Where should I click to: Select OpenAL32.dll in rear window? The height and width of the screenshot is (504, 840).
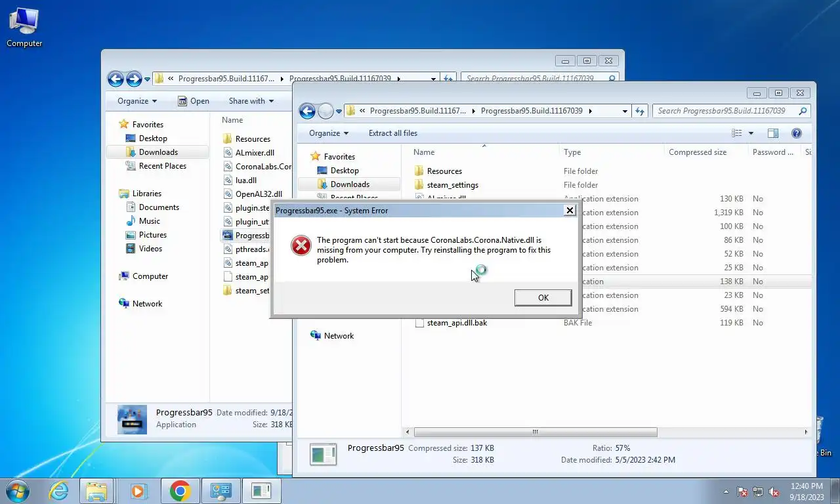(259, 194)
